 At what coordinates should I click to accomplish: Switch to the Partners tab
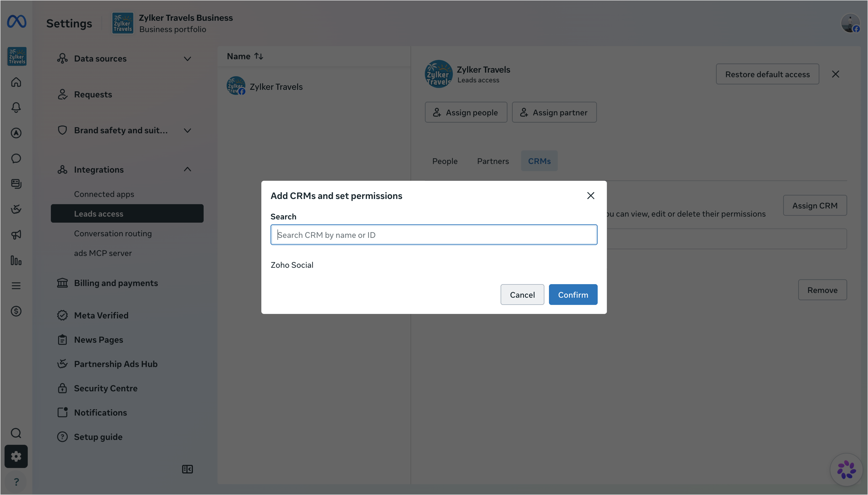(x=493, y=161)
